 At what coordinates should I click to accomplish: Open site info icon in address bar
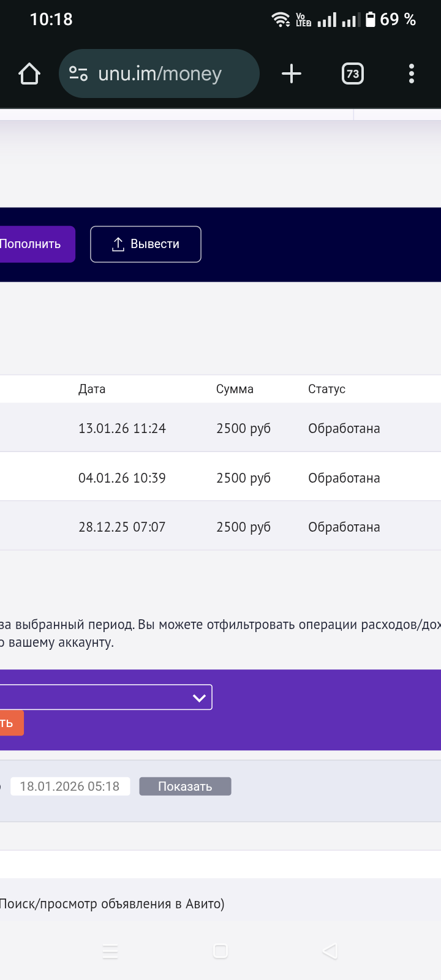click(78, 73)
